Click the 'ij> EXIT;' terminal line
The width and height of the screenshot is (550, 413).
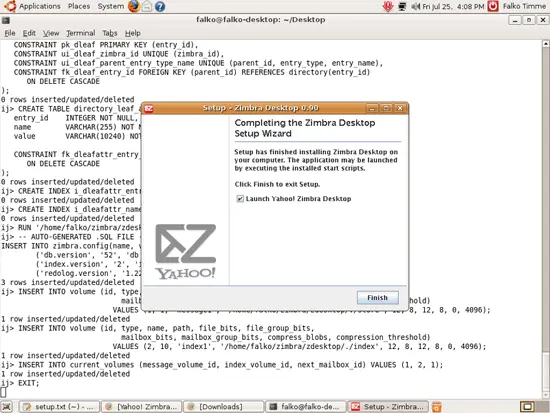(20, 383)
